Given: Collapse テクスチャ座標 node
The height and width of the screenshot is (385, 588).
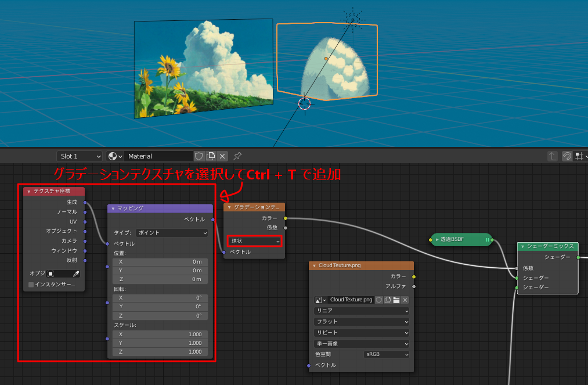Looking at the screenshot, I should coord(29,192).
